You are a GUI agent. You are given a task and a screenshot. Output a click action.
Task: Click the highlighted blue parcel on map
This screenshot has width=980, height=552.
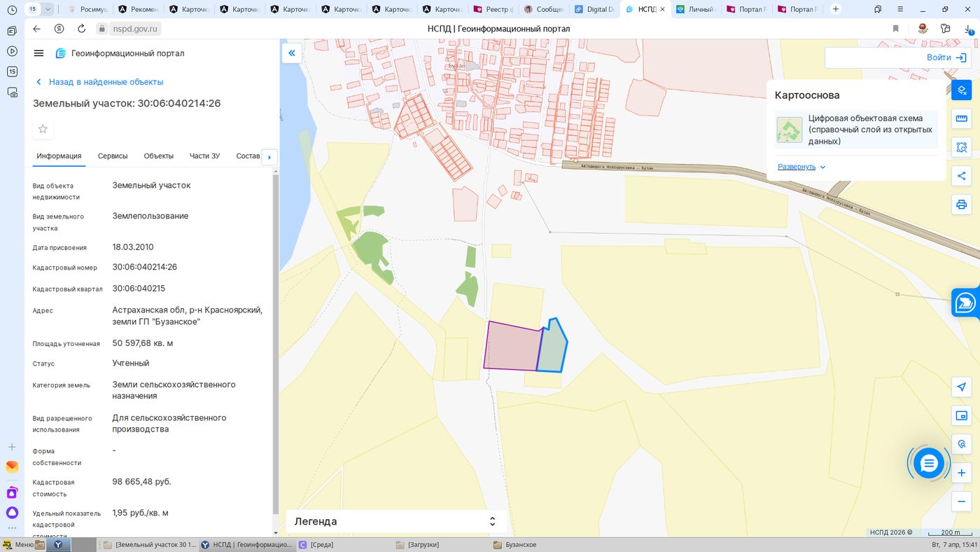tap(553, 347)
